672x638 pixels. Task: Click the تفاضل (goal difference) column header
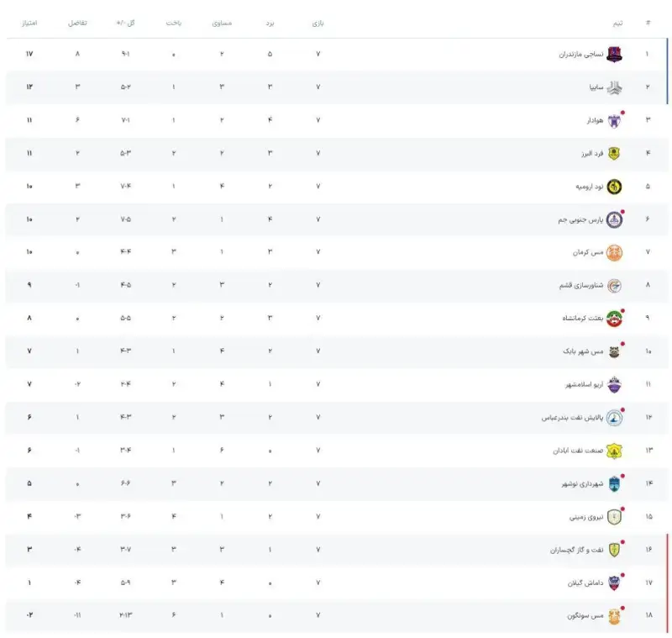(78, 23)
